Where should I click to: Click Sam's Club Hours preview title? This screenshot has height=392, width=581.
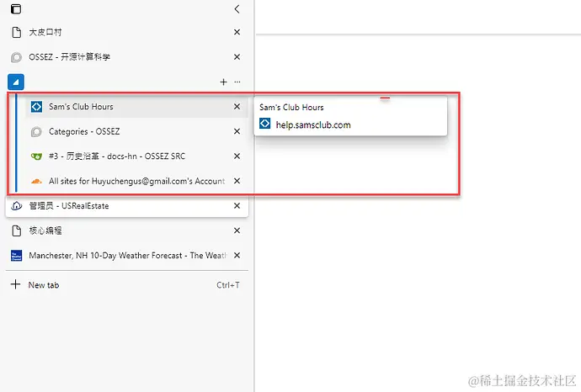[291, 108]
